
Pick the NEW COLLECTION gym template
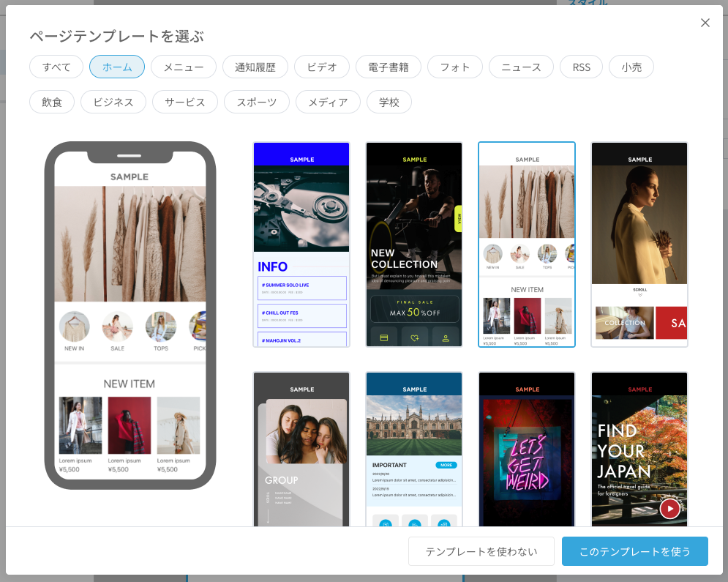414,245
